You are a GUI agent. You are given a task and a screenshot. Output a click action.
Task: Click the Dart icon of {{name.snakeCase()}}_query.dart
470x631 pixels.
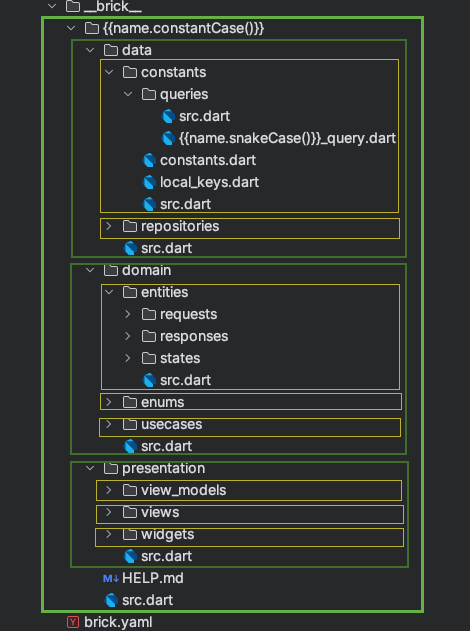[x=168, y=138]
